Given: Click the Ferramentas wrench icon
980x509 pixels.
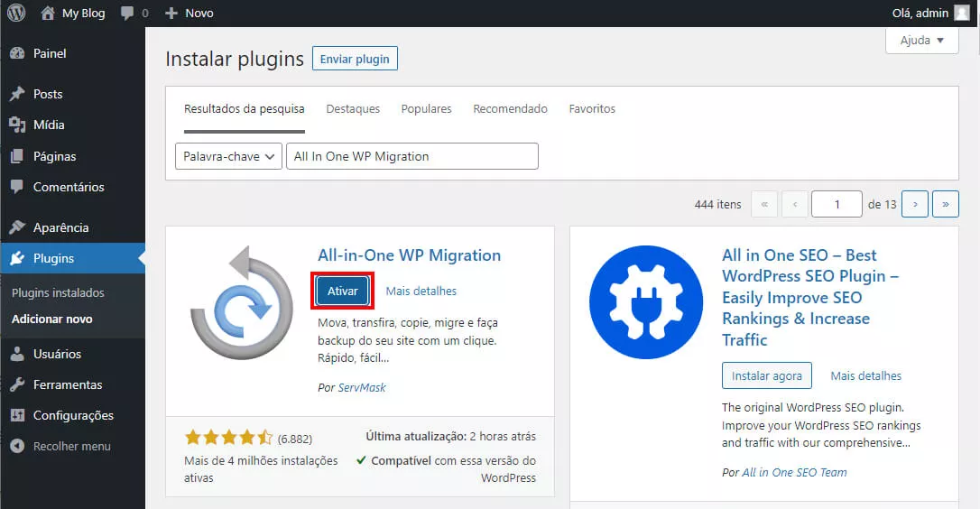Looking at the screenshot, I should (17, 384).
